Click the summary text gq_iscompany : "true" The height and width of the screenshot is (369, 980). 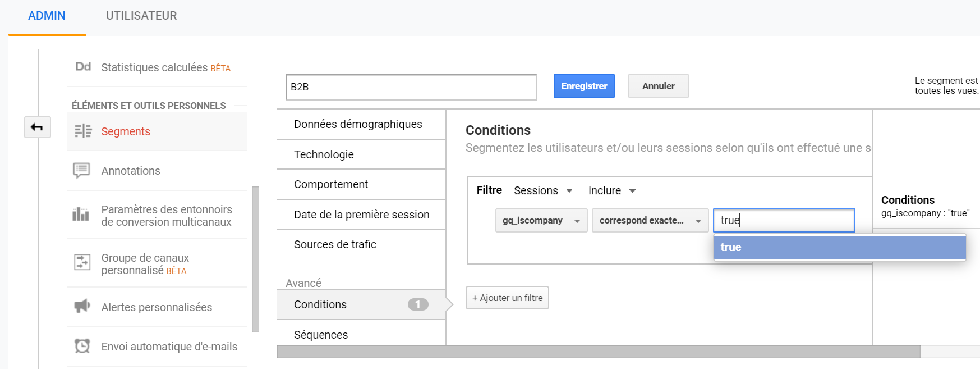(925, 213)
